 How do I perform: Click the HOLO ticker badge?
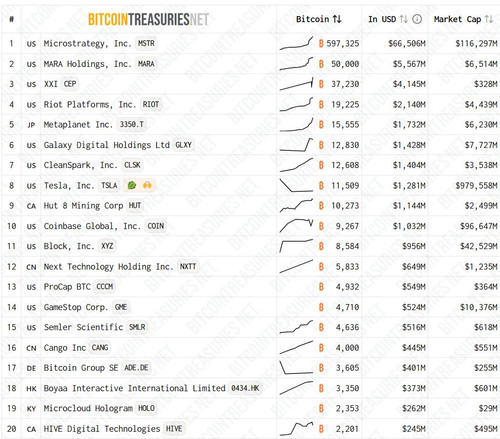[146, 409]
